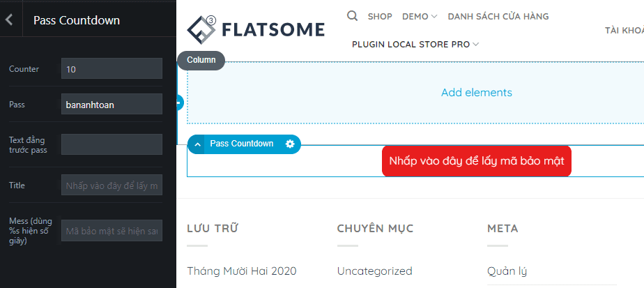
Task: Click the red Nhấp vào đây security code button
Action: tap(476, 161)
